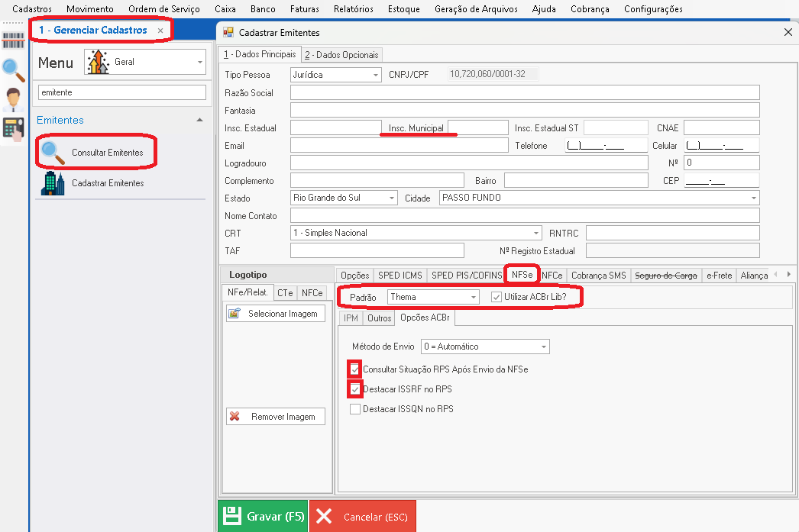Image resolution: width=799 pixels, height=532 pixels.
Task: Open the magnifier search sidebar icon
Action: [x=13, y=69]
